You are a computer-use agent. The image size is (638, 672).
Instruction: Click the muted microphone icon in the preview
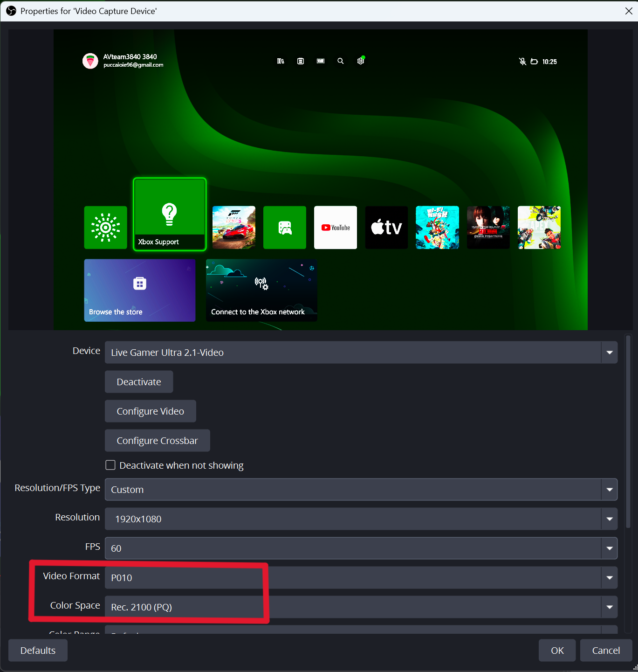522,62
